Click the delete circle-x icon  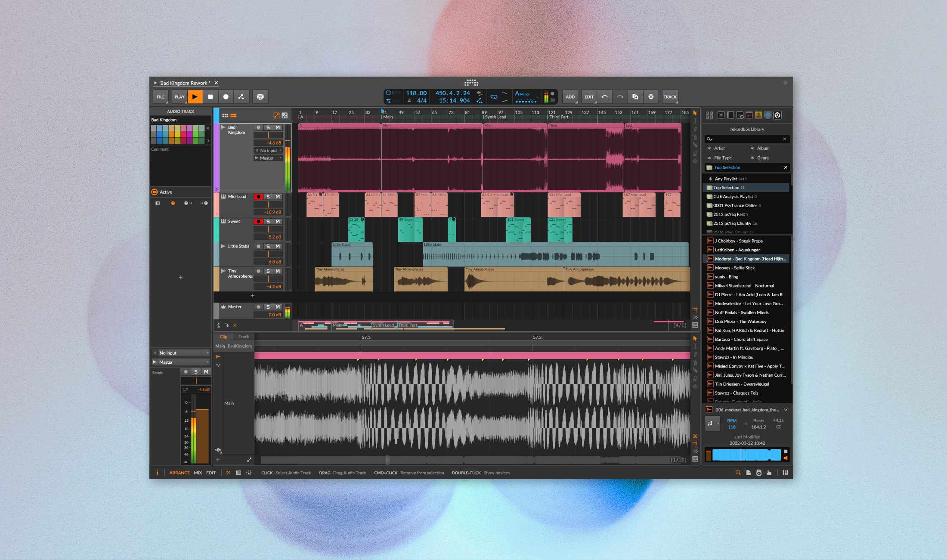[x=651, y=97]
